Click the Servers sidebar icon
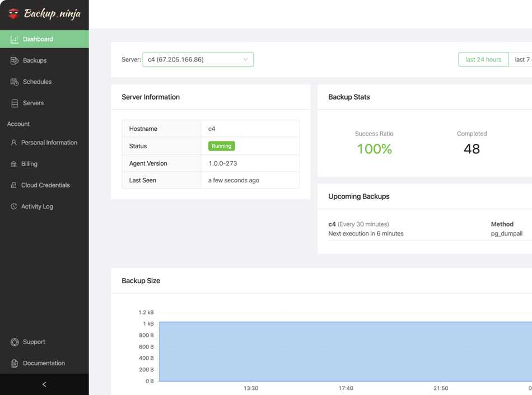 click(15, 103)
